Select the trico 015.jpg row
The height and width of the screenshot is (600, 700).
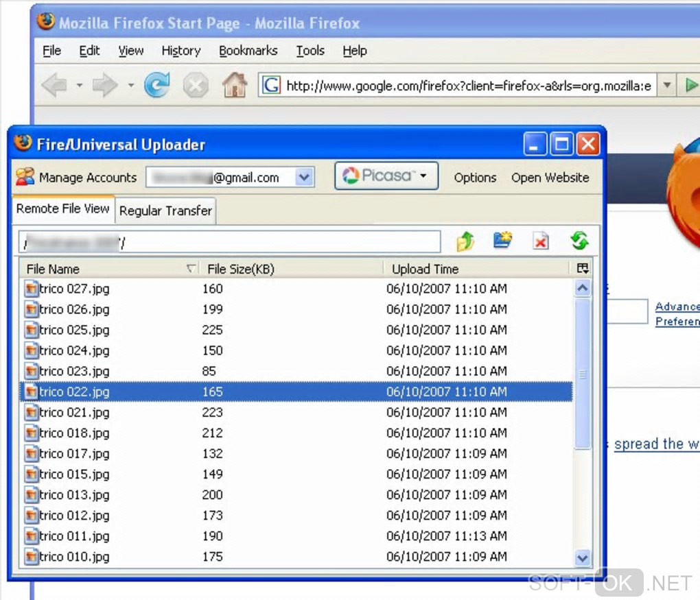296,475
